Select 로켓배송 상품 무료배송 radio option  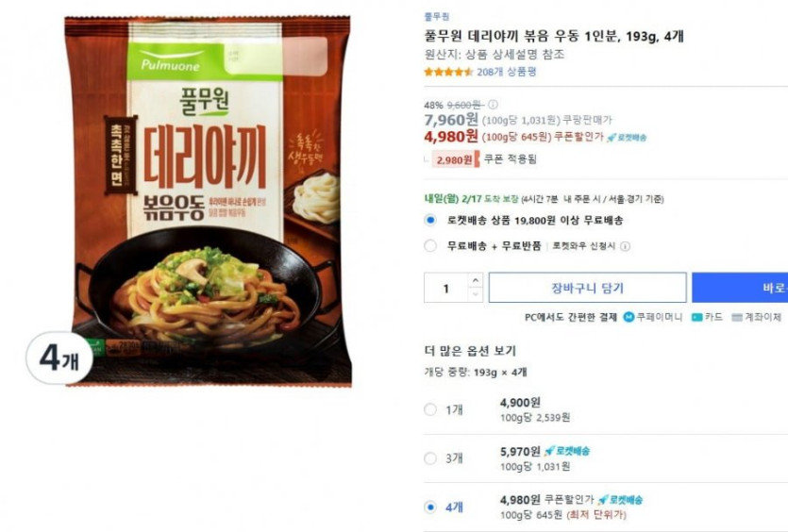429,220
